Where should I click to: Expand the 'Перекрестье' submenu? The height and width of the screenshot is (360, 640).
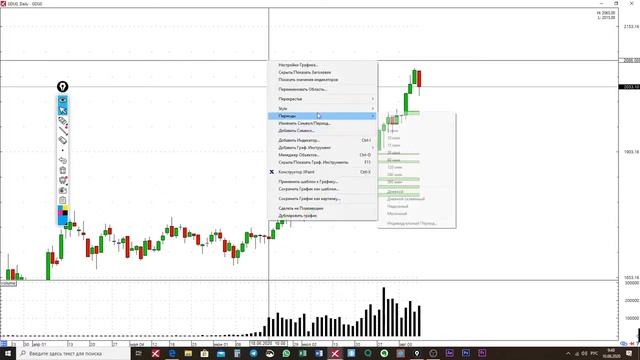[x=322, y=99]
